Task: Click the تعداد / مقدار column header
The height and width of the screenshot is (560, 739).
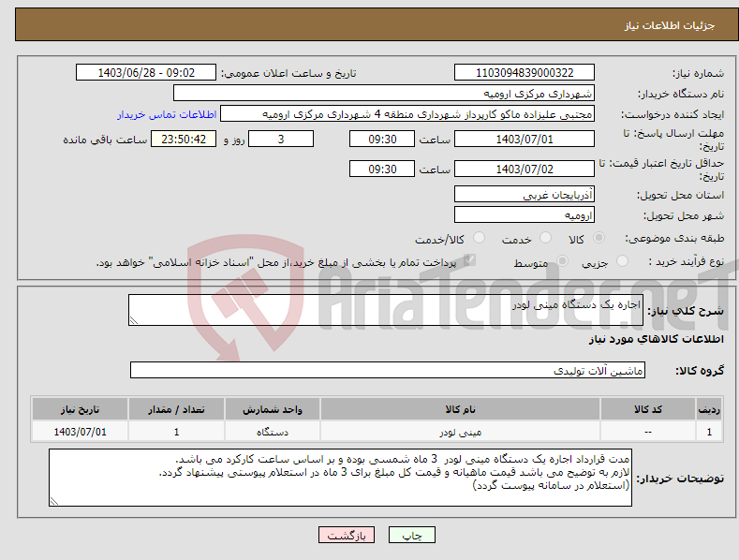Action: pyautogui.click(x=176, y=409)
